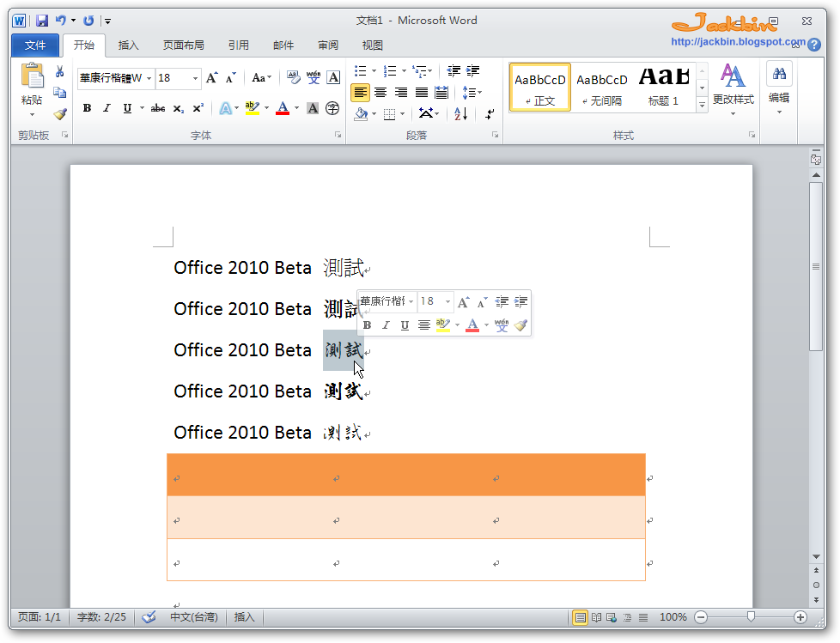Click the Redo icon in quick access toolbar

tap(89, 21)
